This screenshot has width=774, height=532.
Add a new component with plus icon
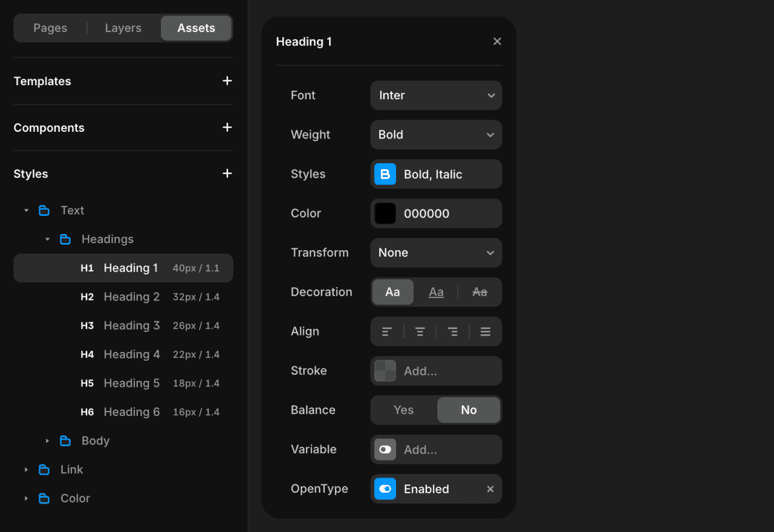click(x=227, y=128)
